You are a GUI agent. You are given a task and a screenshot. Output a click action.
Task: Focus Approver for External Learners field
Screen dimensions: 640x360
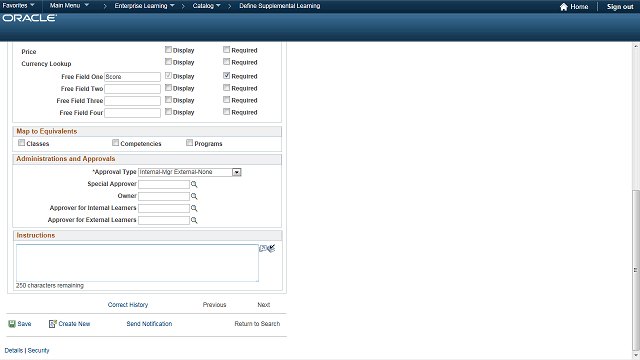(x=164, y=220)
